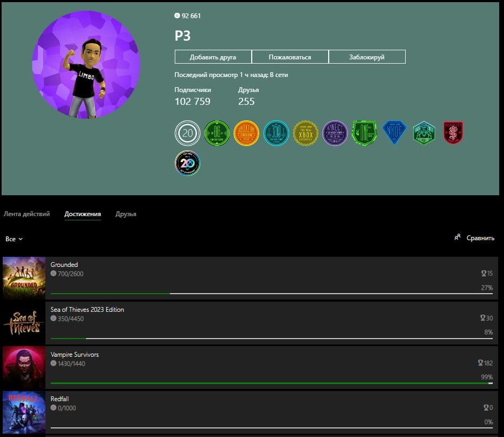This screenshot has width=504, height=437.
Task: Click the orange Xbox Live badge
Action: coord(246,133)
